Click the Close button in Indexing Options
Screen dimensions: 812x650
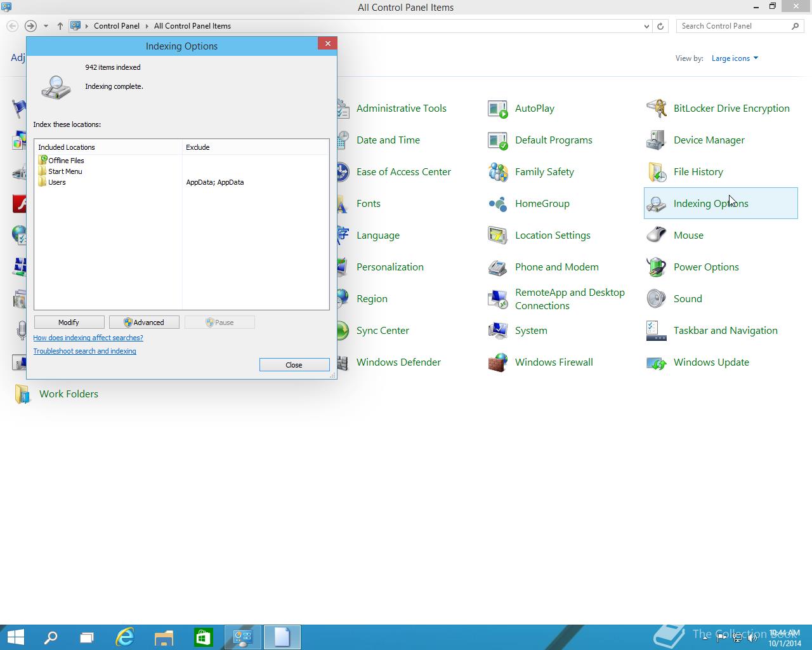(x=294, y=365)
